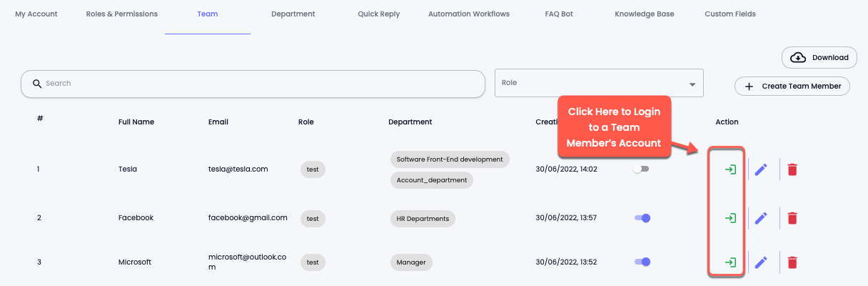This screenshot has width=868, height=286.
Task: Click the Microsoft full name cell
Action: tap(135, 262)
